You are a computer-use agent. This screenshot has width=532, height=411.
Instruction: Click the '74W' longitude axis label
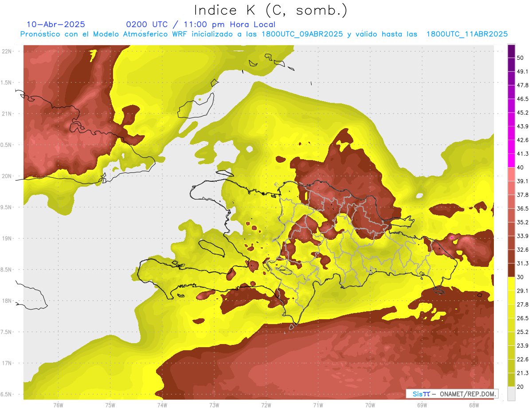(162, 405)
